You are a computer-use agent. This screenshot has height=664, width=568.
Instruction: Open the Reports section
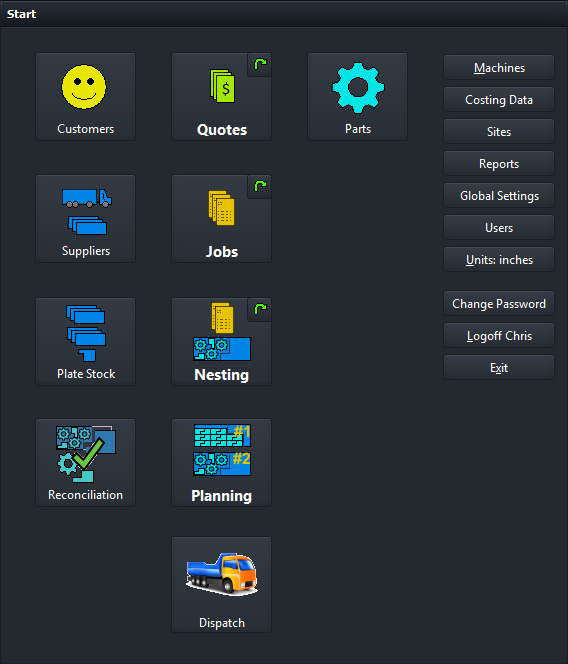(x=499, y=163)
